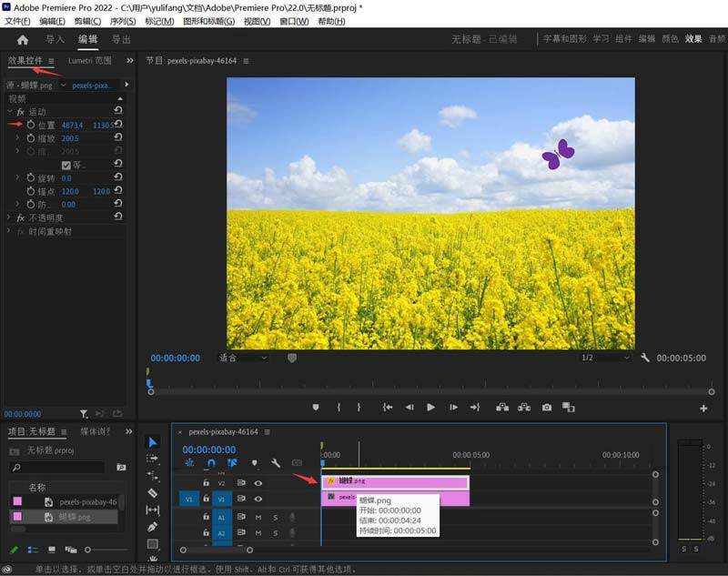Open the Program monitor wrench settings
Image resolution: width=728 pixels, height=576 pixels.
point(645,359)
